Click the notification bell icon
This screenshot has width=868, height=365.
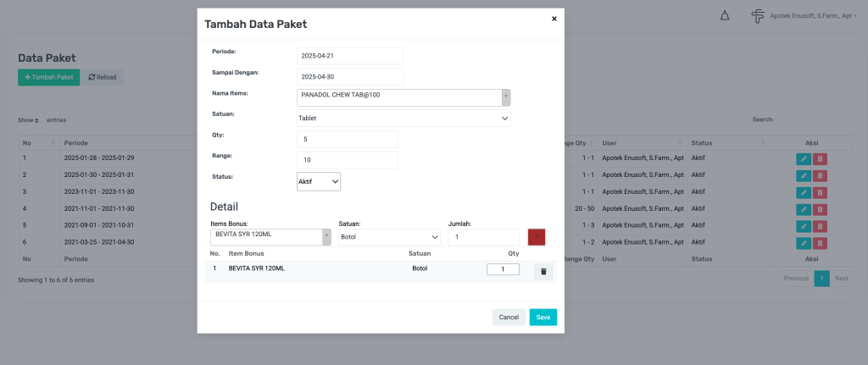tap(724, 17)
